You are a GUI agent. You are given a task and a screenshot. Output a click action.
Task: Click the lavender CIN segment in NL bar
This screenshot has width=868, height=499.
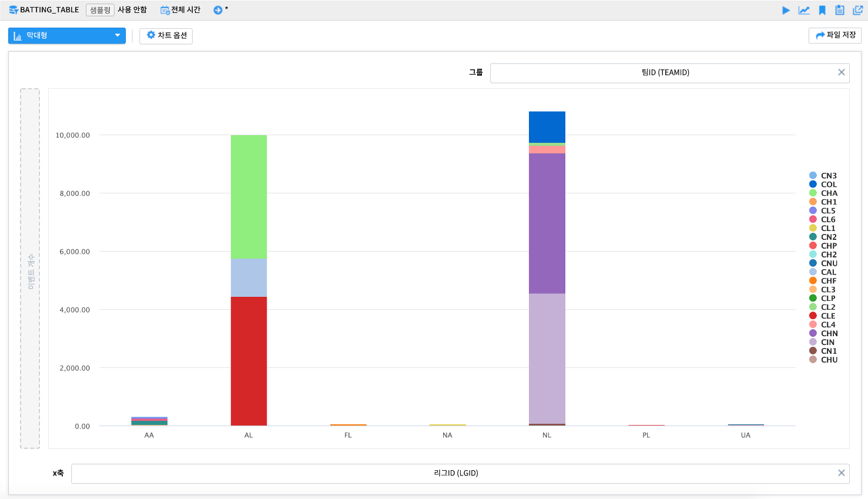pos(547,359)
